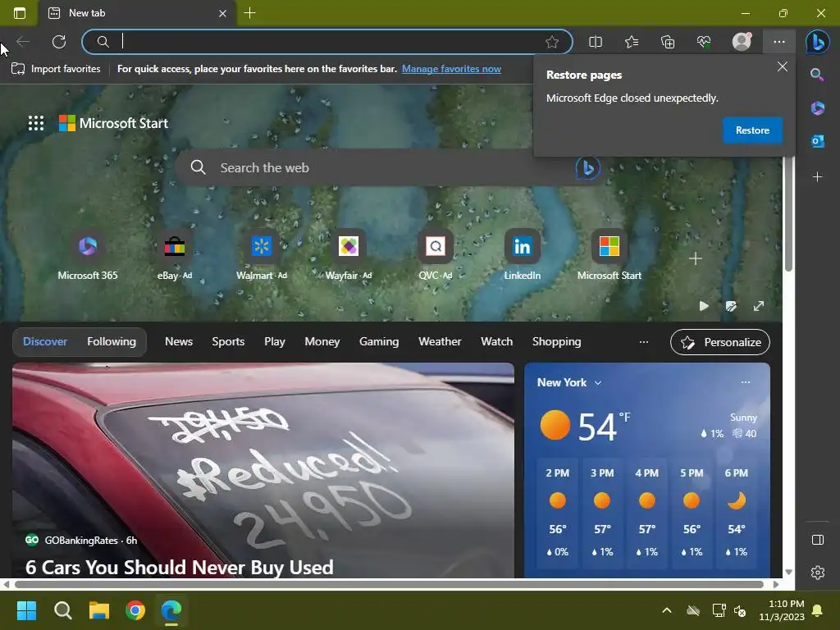Open the QVC quick link tile

(436, 255)
